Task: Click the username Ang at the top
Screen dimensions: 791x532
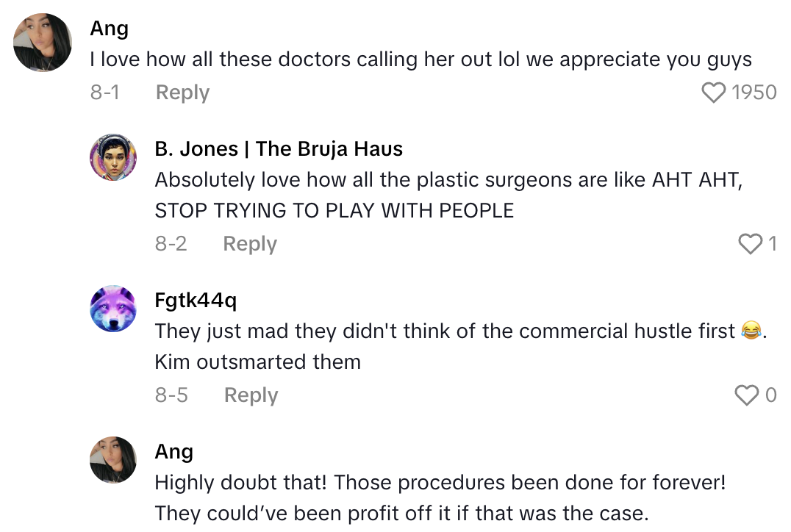Action: click(109, 29)
